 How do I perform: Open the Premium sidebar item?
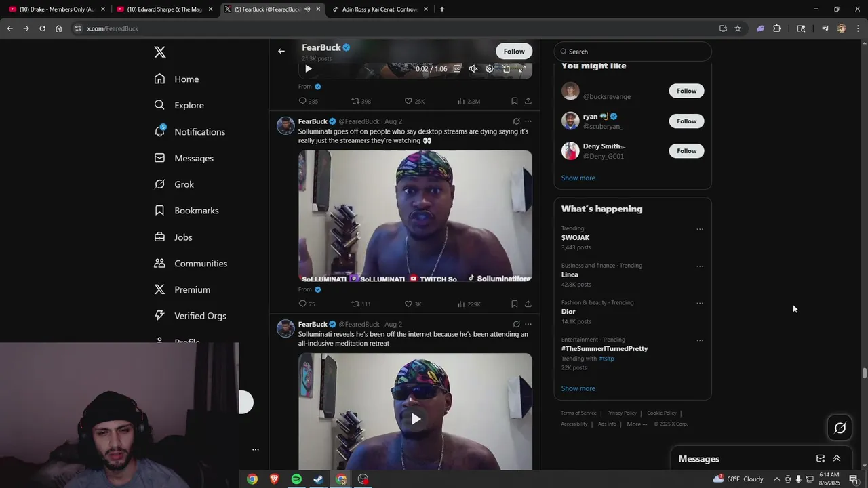coord(182,289)
